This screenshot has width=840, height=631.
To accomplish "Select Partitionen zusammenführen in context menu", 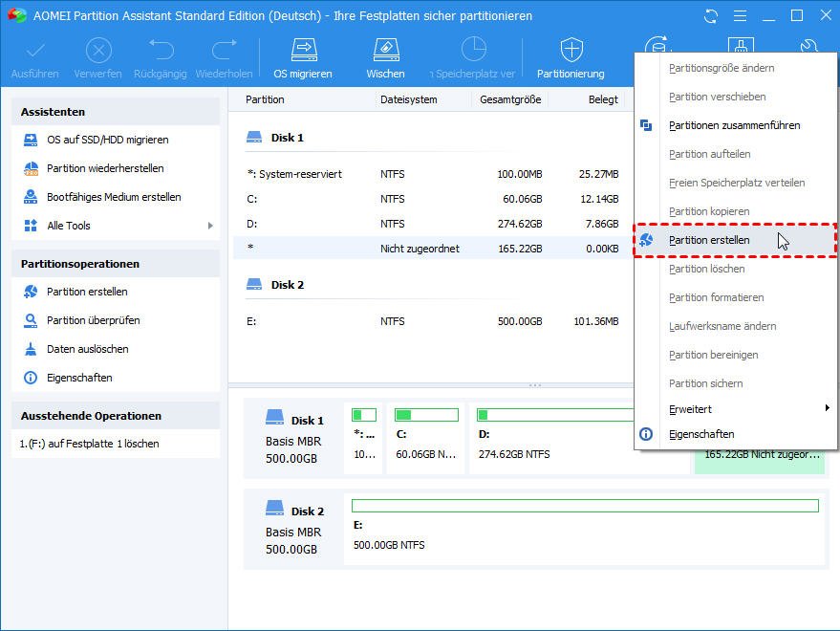I will point(734,125).
